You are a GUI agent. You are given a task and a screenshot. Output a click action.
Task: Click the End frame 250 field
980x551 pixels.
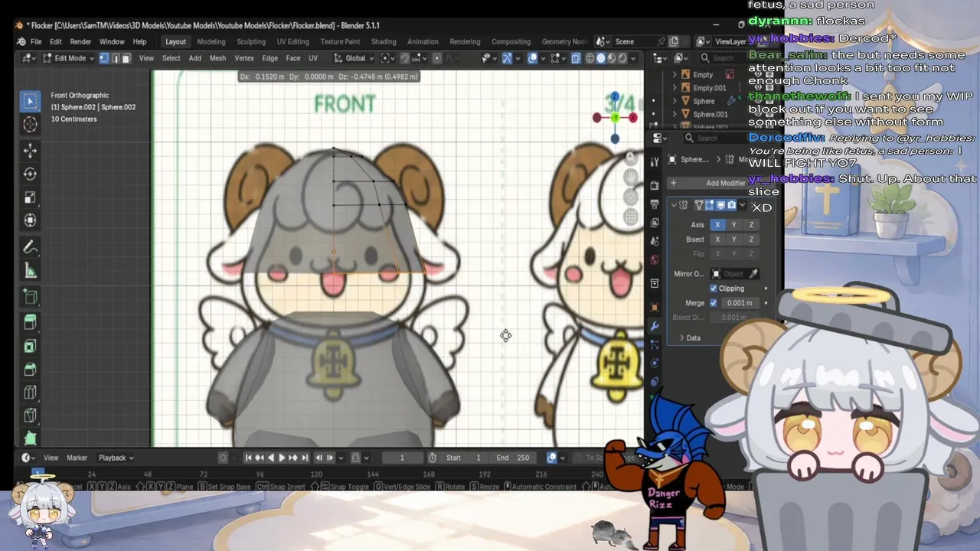point(513,458)
